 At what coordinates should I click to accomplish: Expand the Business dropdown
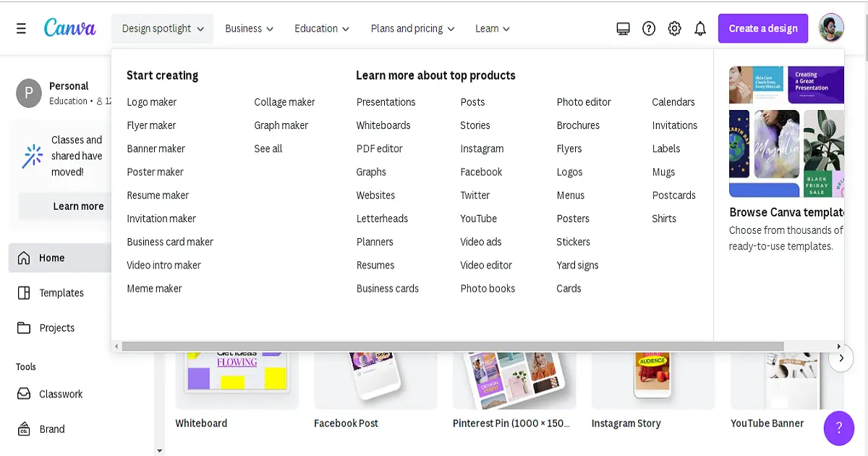pos(250,28)
